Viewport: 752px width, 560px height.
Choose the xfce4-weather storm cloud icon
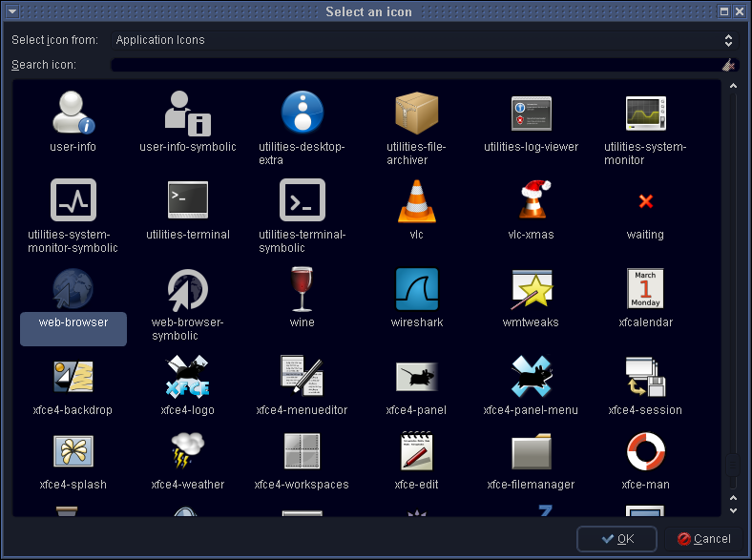coord(188,450)
